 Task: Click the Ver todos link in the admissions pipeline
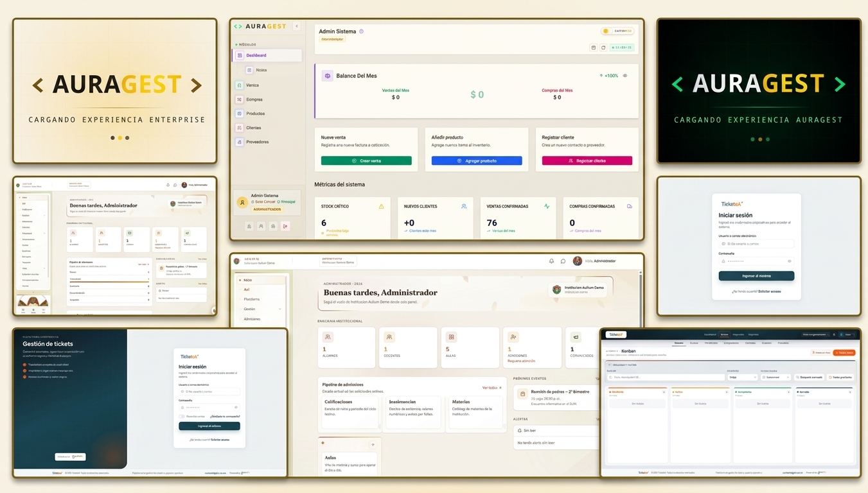click(491, 388)
